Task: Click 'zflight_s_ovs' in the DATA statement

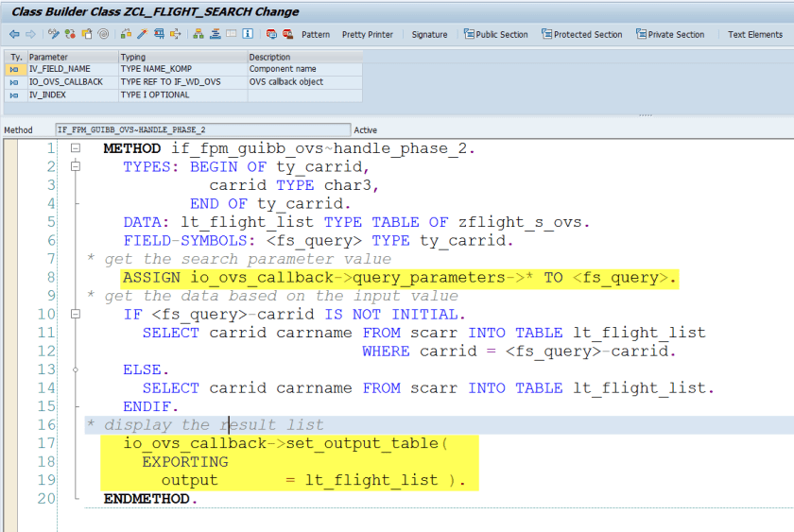Action: pos(520,222)
